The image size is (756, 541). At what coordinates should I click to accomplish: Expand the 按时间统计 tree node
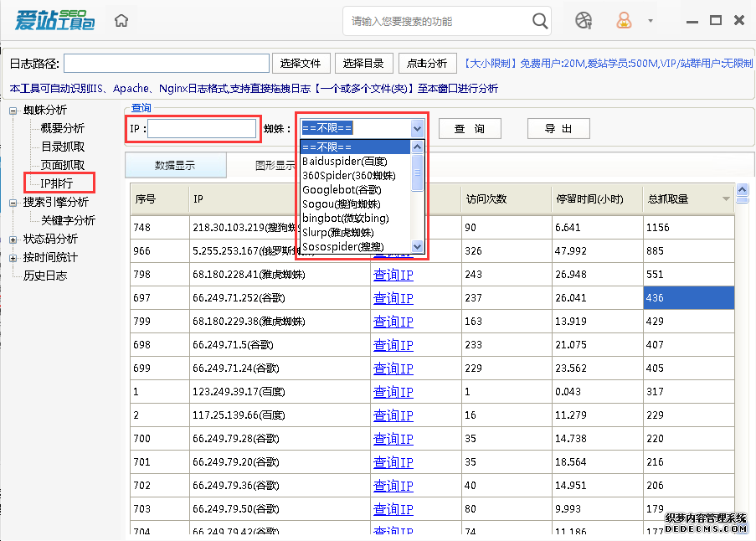point(13,258)
